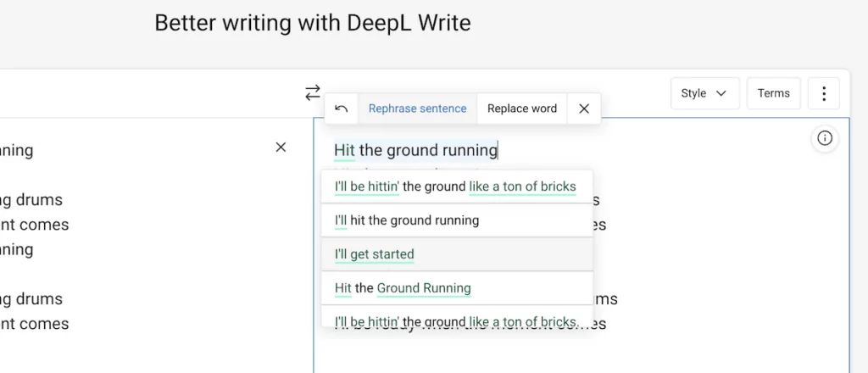Select the Rephrase sentence tab
Viewport: 868px width, 373px height.
point(417,109)
